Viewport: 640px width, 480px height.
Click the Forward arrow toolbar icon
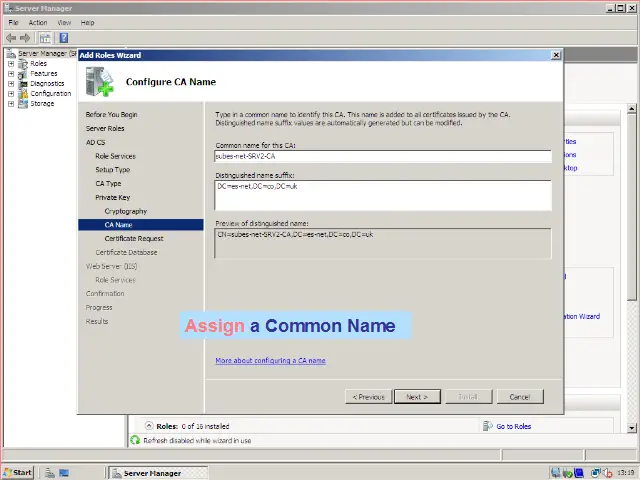25,38
